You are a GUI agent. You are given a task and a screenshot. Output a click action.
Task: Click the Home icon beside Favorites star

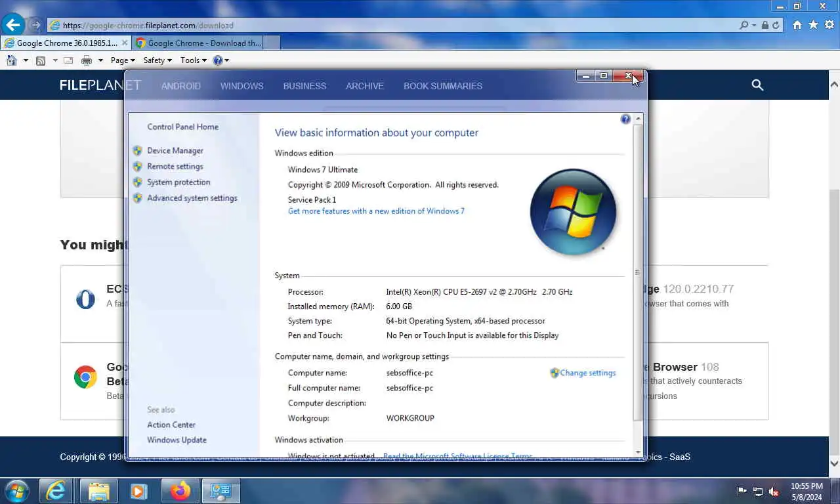click(797, 25)
